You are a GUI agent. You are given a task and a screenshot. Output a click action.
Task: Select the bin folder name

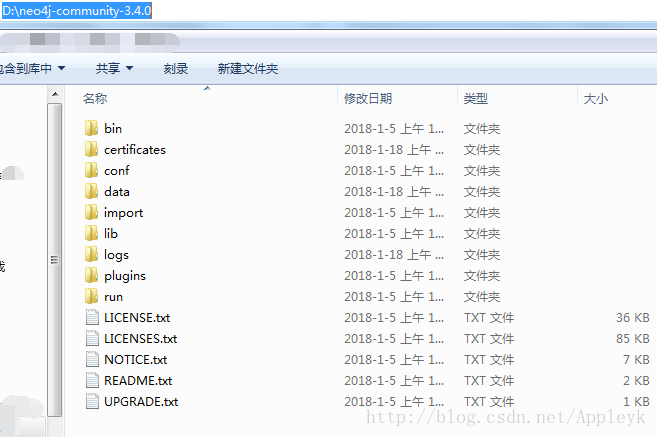pos(113,128)
